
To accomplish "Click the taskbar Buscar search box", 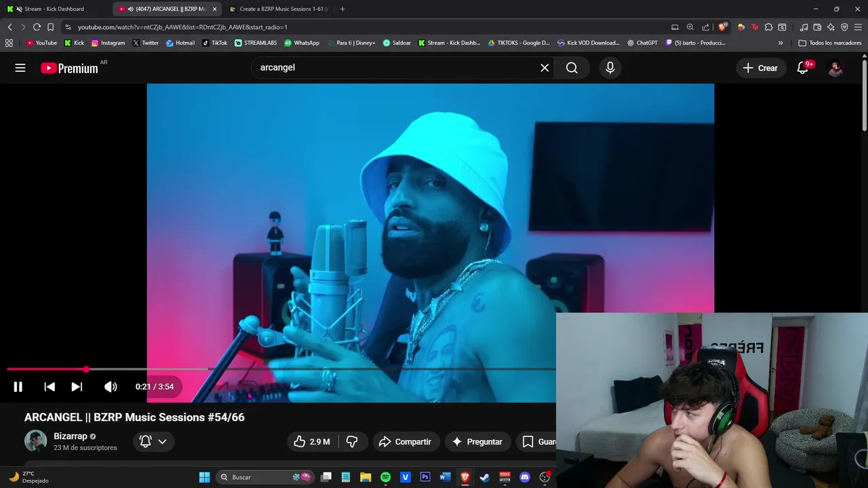I will [266, 477].
